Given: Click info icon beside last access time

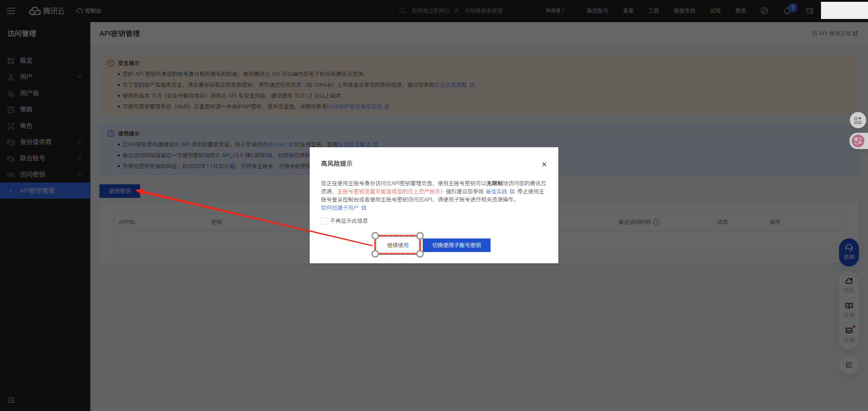Looking at the screenshot, I should [x=656, y=222].
